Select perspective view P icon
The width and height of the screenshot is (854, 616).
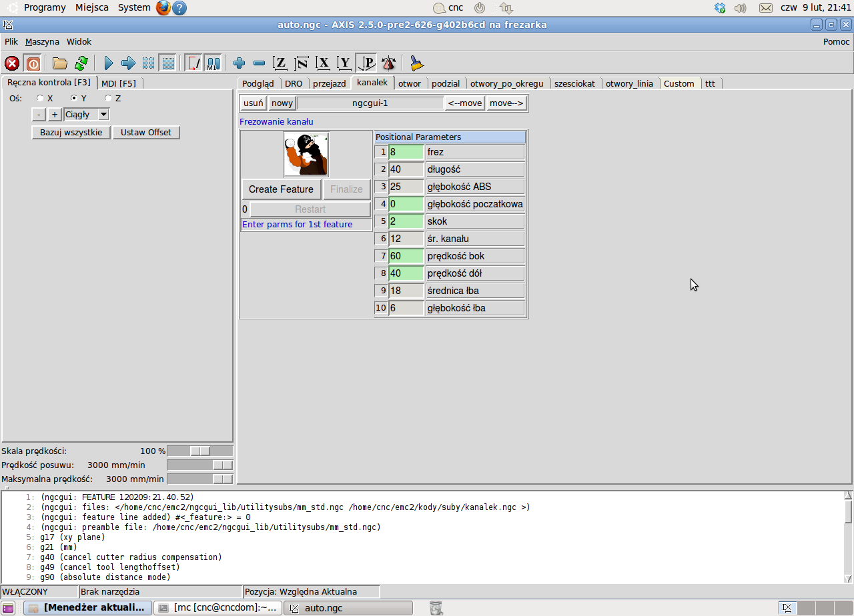(366, 63)
